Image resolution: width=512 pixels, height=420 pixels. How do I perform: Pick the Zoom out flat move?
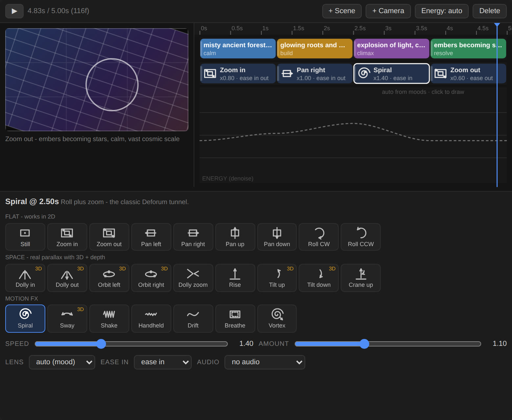pos(109,237)
